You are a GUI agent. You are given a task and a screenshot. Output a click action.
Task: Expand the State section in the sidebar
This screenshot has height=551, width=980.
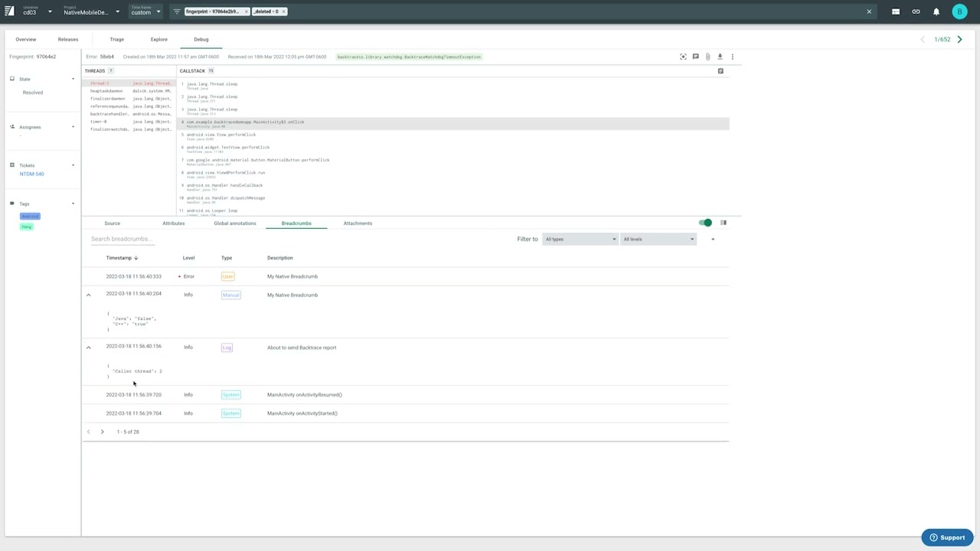coord(73,79)
